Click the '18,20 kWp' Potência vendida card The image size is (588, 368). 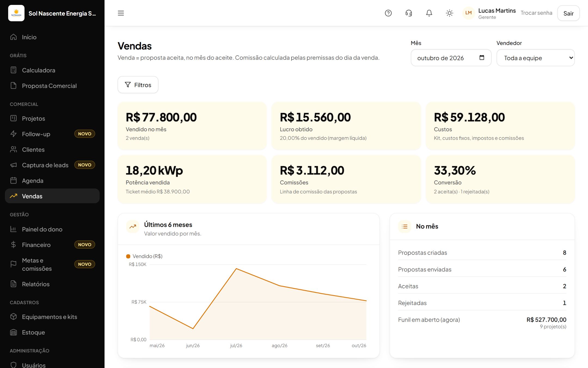(192, 179)
